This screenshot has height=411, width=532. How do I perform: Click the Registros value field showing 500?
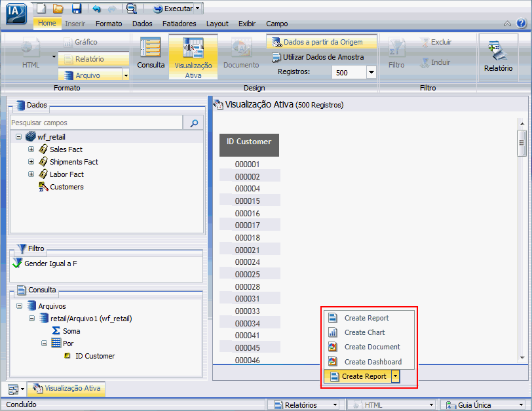pos(349,72)
